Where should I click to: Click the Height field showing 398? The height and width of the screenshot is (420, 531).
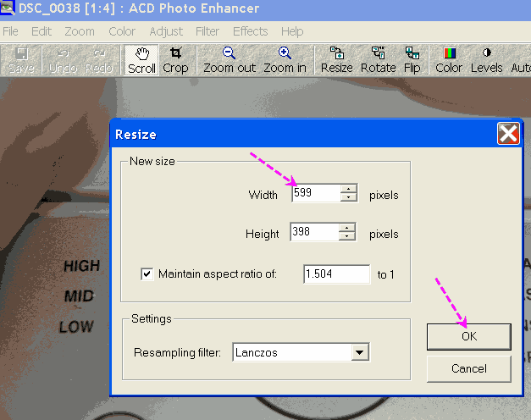pyautogui.click(x=314, y=232)
